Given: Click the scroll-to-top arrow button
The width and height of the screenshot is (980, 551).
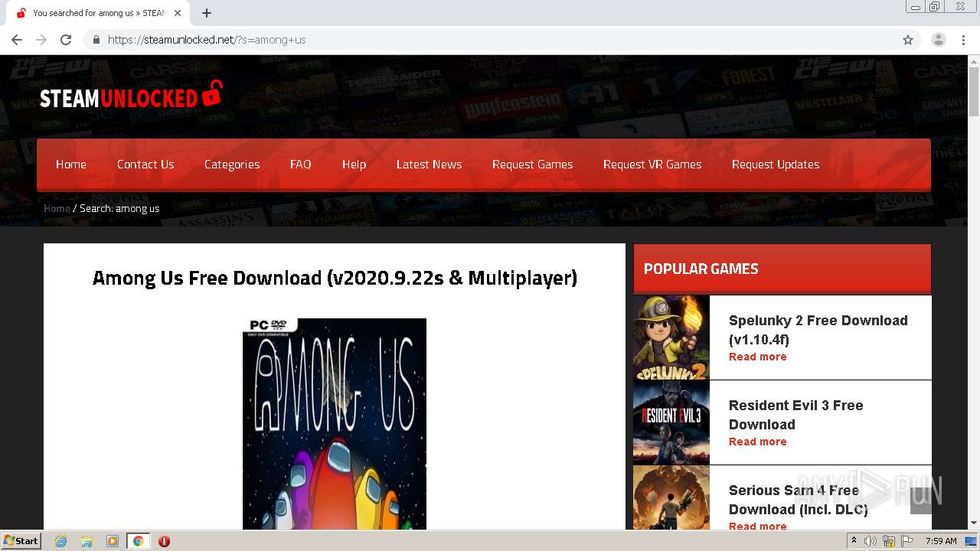Looking at the screenshot, I should (921, 500).
